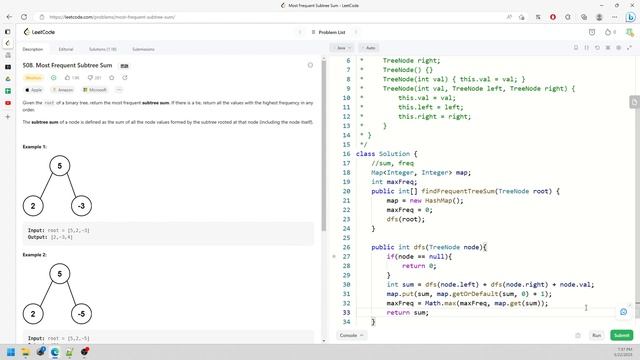
Task: Open the red Opera-like extension icon
Action: (553, 17)
